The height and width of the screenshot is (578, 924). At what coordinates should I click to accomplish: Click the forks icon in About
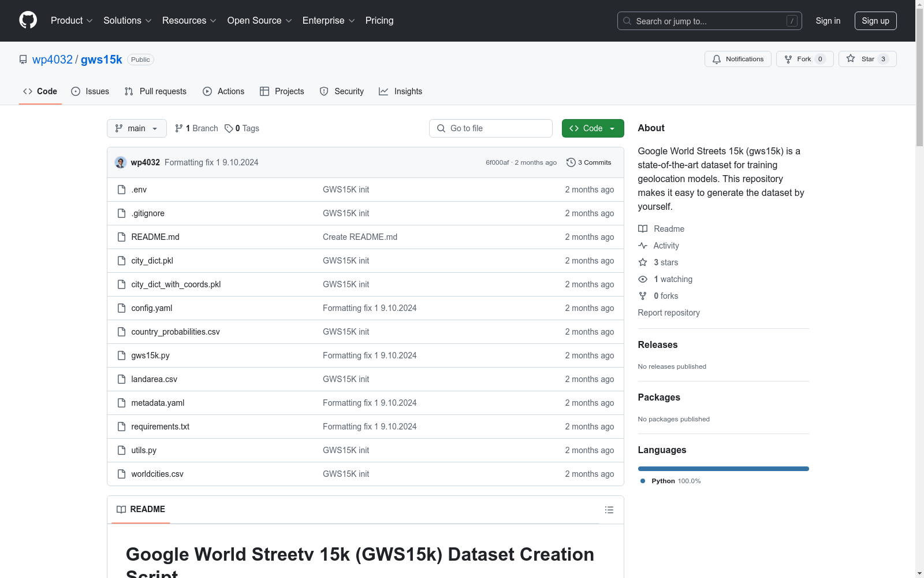[643, 296]
